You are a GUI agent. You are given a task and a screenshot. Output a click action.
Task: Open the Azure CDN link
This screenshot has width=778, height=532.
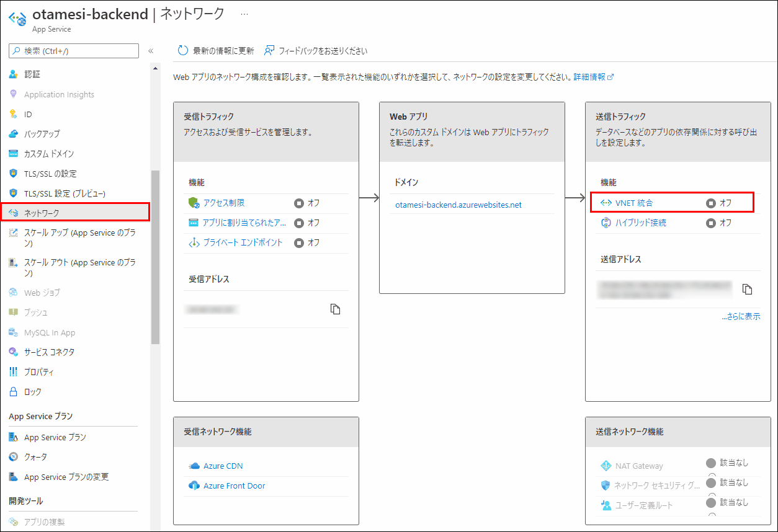223,466
